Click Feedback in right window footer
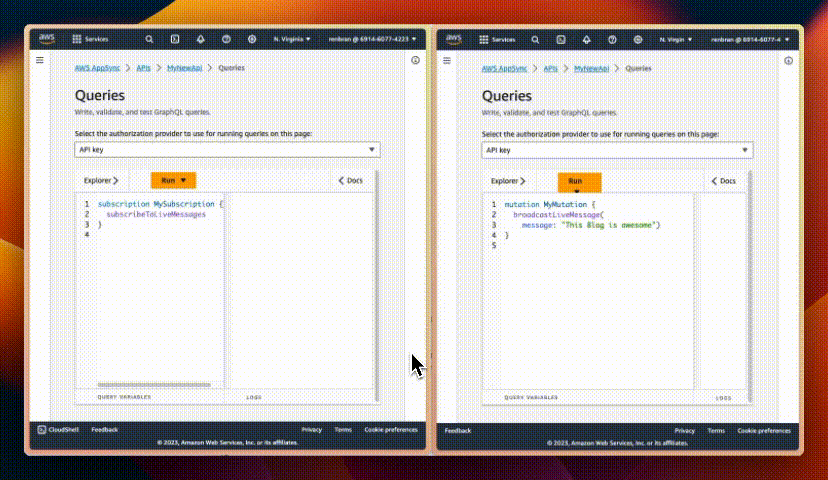This screenshot has height=480, width=828. tap(458, 431)
